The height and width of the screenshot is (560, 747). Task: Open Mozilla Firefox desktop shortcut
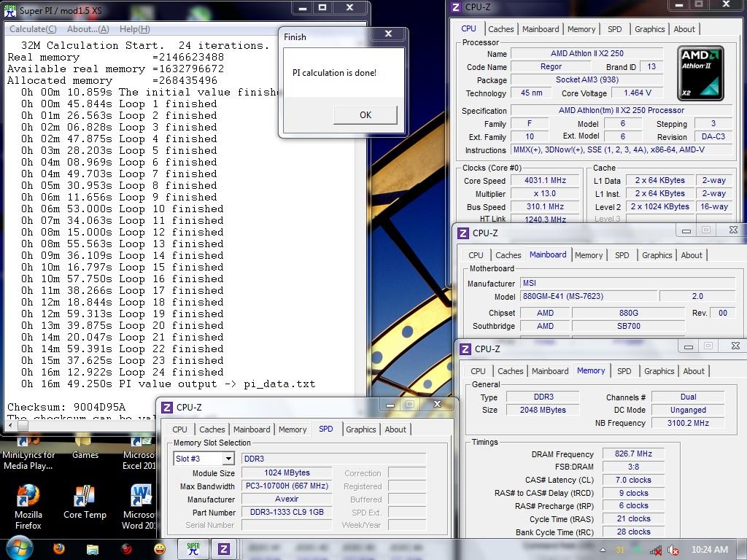[28, 507]
